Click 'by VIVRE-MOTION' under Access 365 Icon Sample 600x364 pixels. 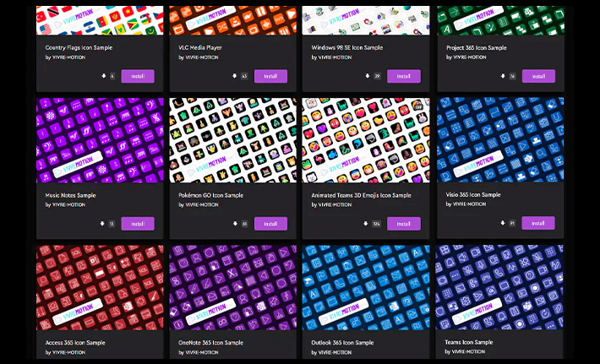(x=65, y=352)
